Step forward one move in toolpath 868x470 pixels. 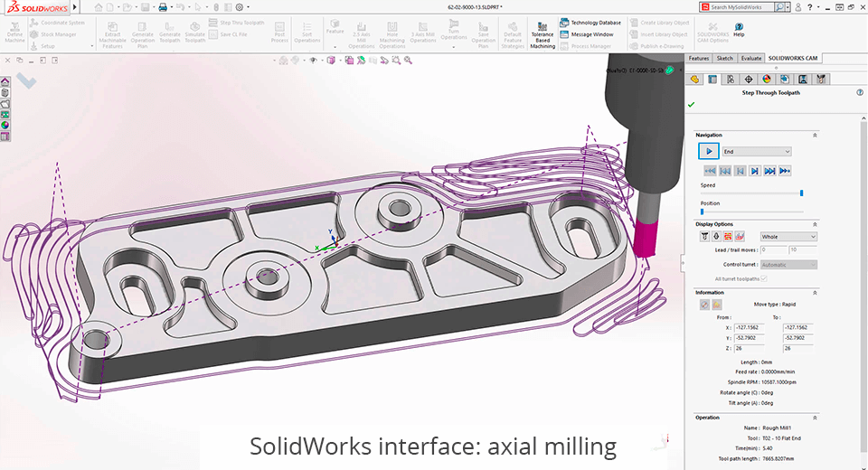(x=755, y=170)
